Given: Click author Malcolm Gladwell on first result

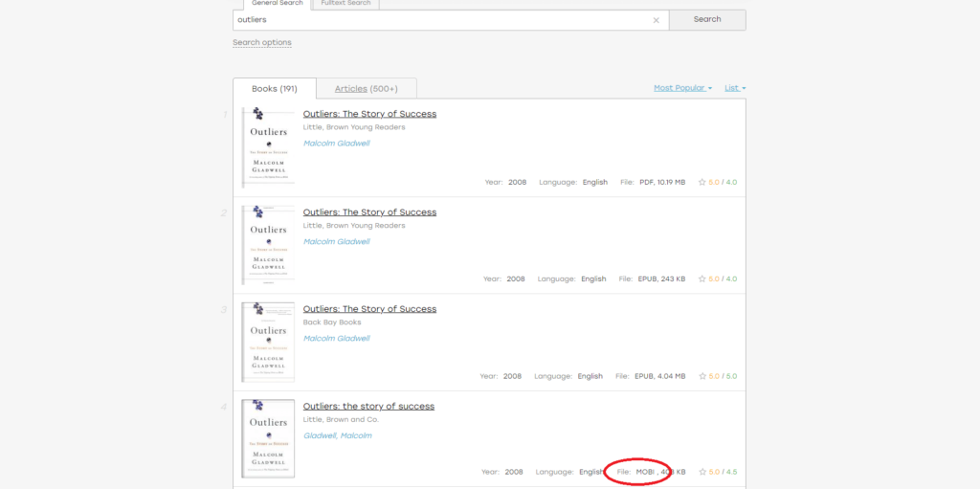Looking at the screenshot, I should (336, 144).
